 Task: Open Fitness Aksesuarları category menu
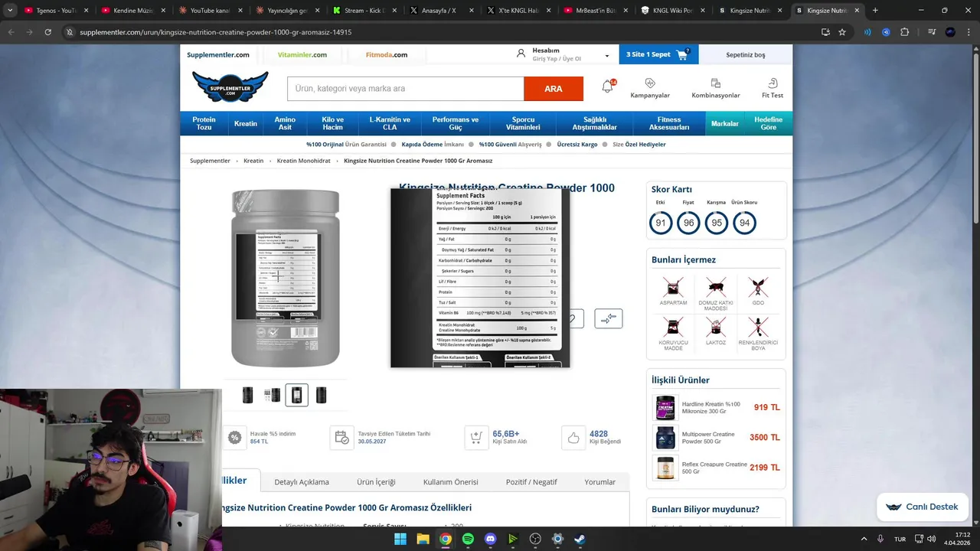[669, 123]
